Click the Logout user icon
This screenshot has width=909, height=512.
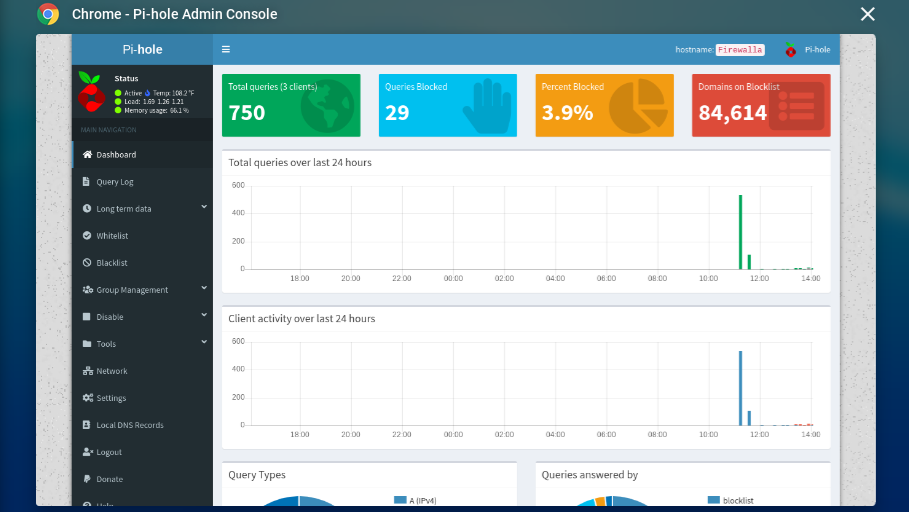click(88, 452)
